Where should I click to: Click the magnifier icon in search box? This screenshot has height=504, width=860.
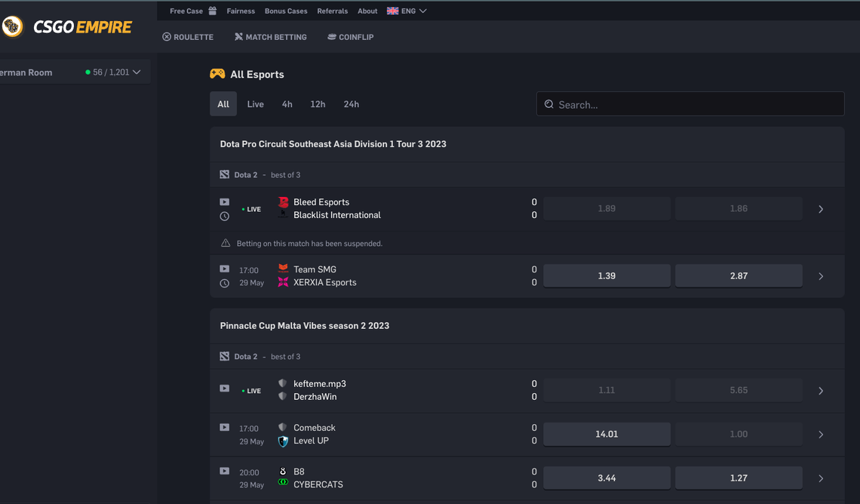(548, 104)
